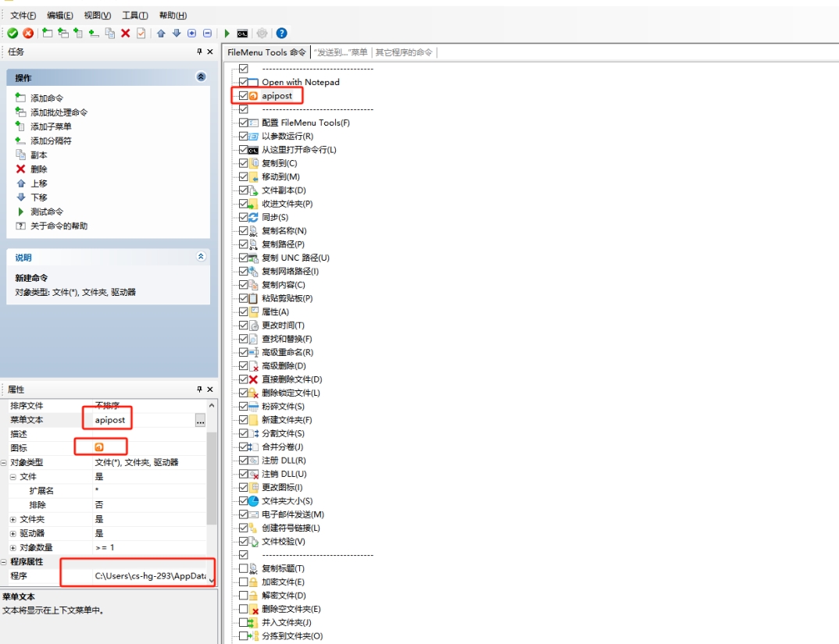This screenshot has height=644, width=839.
Task: Close the 属性 panel
Action: click(x=209, y=389)
